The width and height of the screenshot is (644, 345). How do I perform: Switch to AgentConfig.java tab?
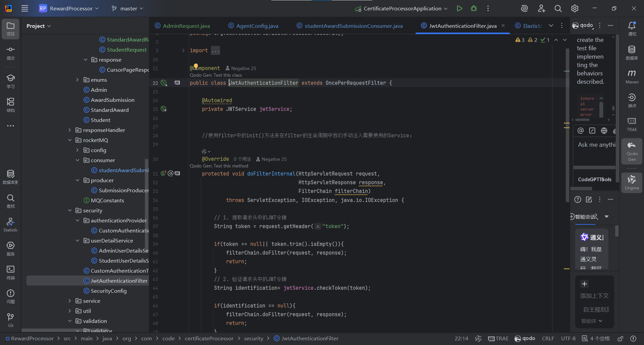pyautogui.click(x=253, y=26)
